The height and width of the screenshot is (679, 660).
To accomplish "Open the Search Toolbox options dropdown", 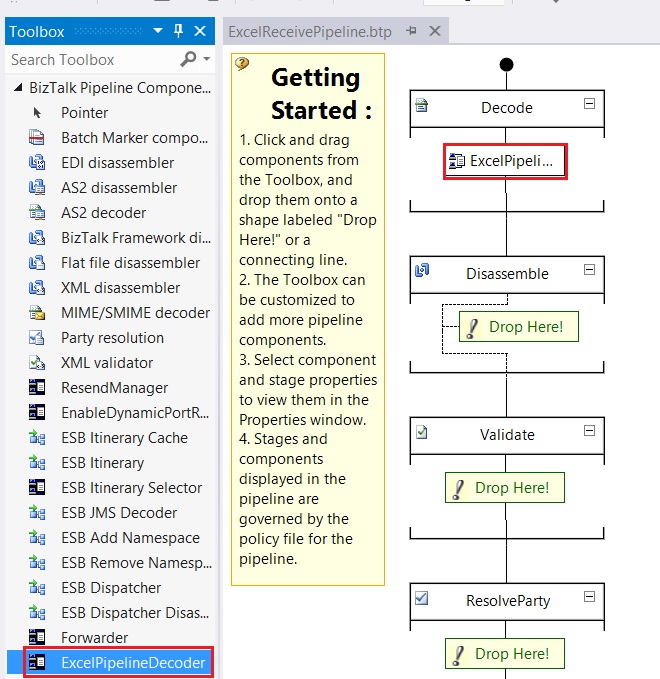I will [x=207, y=59].
